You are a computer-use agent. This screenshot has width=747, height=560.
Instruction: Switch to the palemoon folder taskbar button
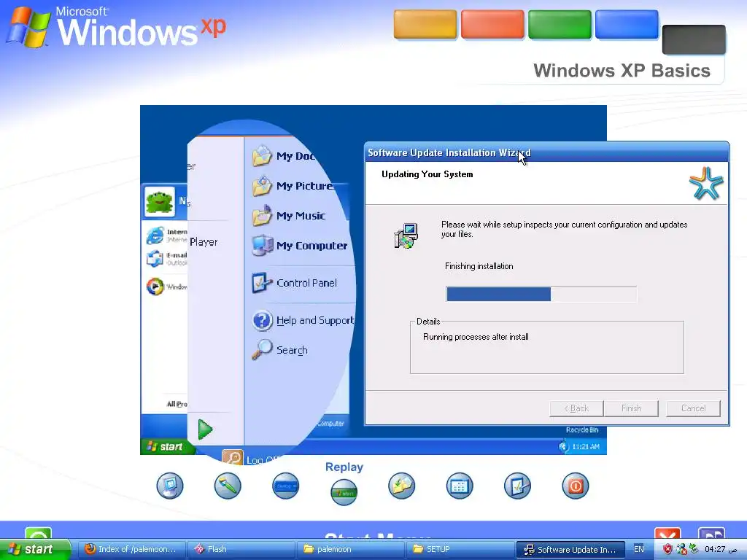[x=349, y=550]
